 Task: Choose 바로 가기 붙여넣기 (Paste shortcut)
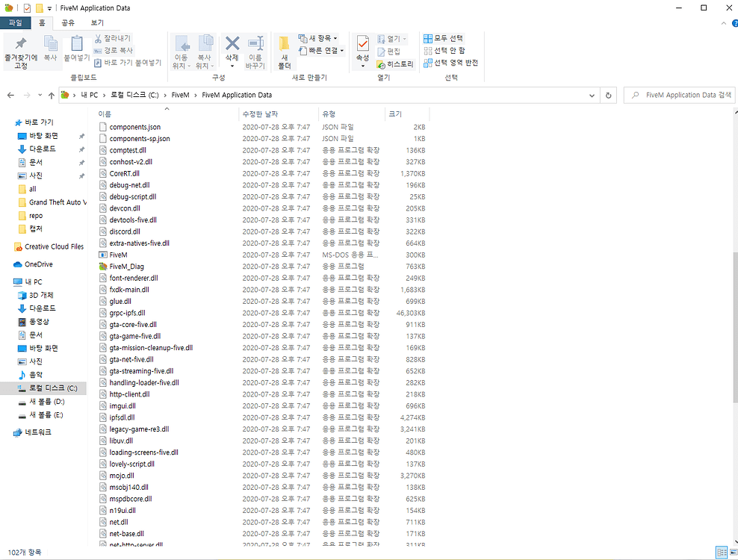point(128,63)
